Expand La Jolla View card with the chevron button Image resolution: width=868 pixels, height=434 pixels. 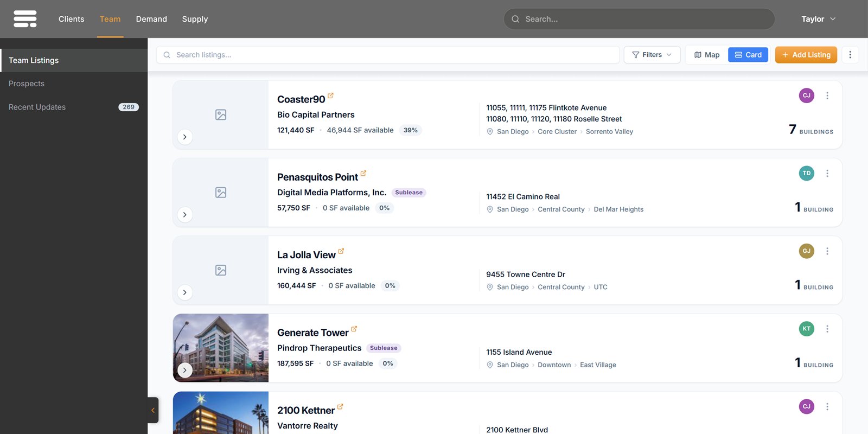[x=185, y=292]
